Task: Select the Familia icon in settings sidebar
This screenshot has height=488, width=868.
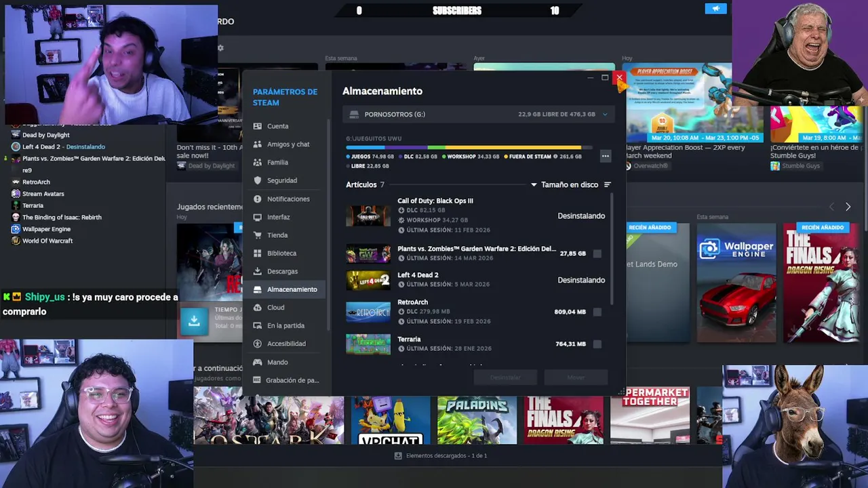Action: 258,163
